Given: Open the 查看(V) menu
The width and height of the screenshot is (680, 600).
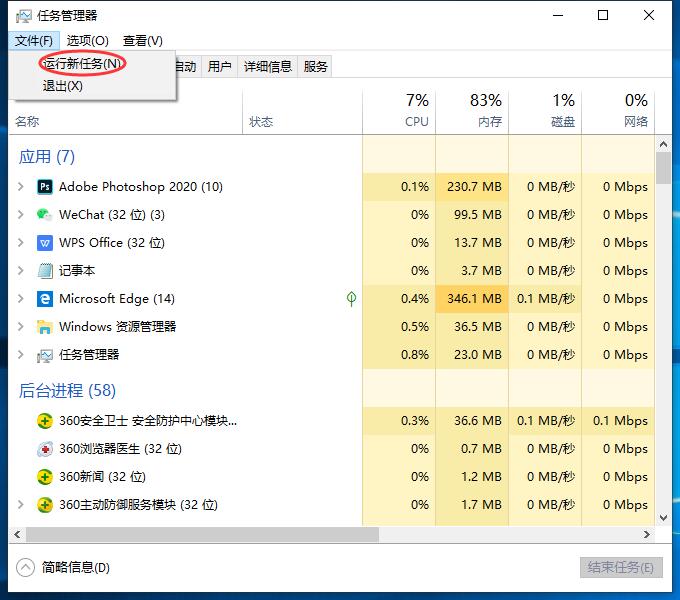Looking at the screenshot, I should click(x=143, y=41).
